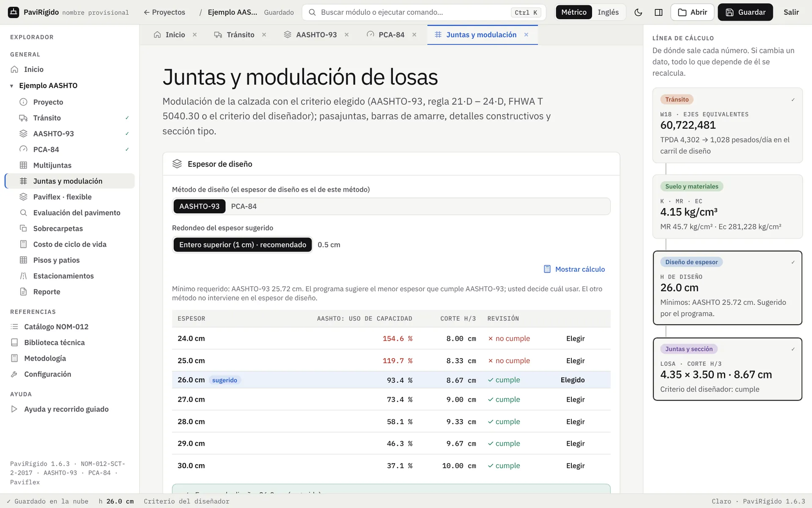Image resolution: width=812 pixels, height=508 pixels.
Task: Switch units to Inglés
Action: coord(608,12)
